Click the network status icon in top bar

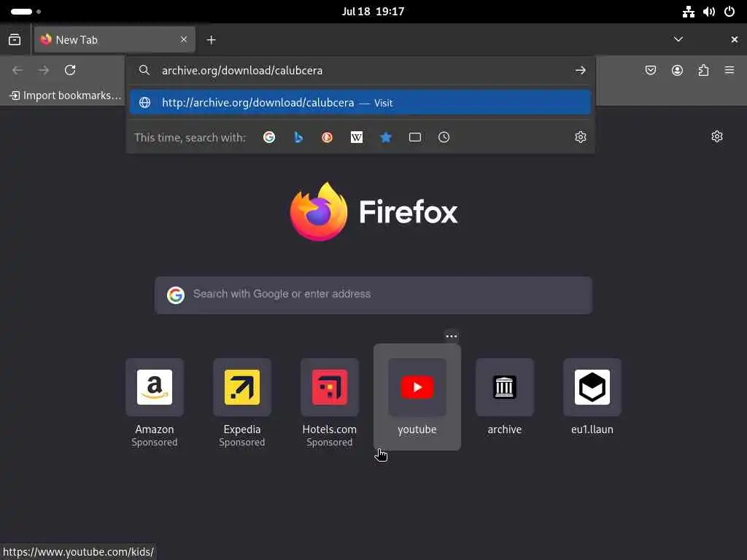[689, 12]
